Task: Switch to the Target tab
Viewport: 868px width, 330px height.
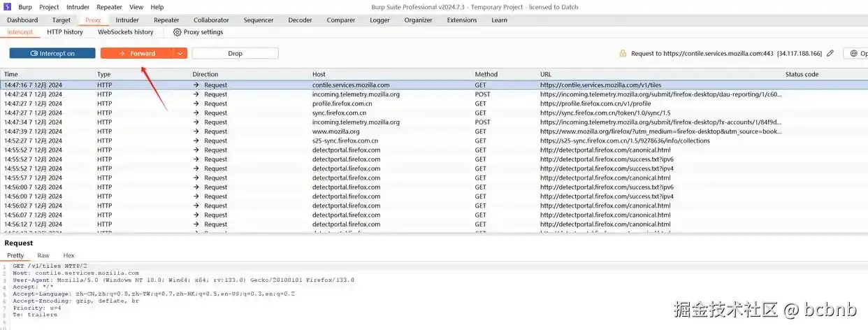Action: 62,20
